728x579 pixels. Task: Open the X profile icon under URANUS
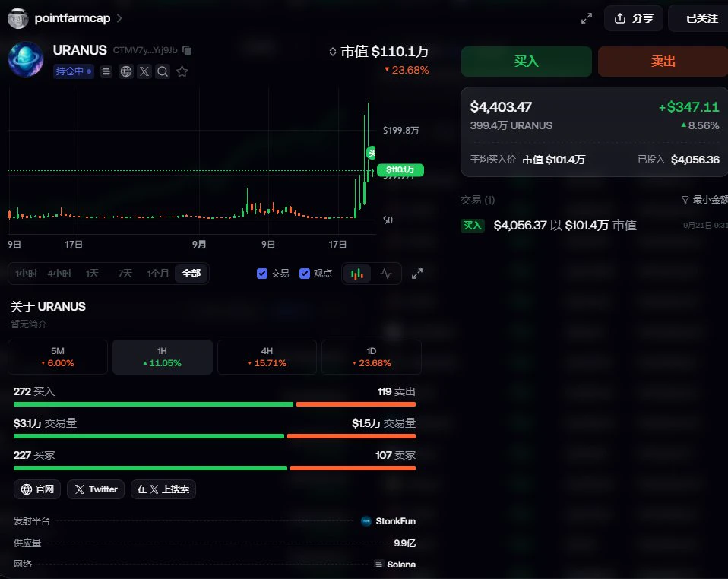[144, 71]
